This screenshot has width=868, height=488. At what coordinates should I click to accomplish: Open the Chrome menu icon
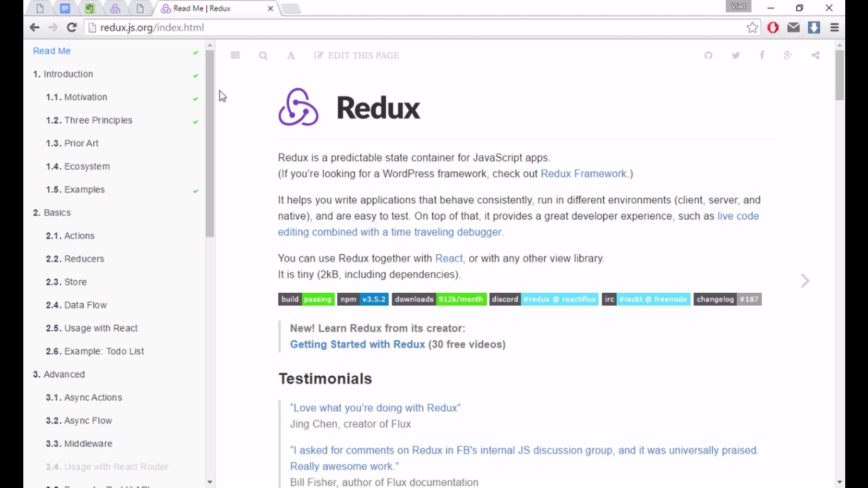(x=834, y=27)
